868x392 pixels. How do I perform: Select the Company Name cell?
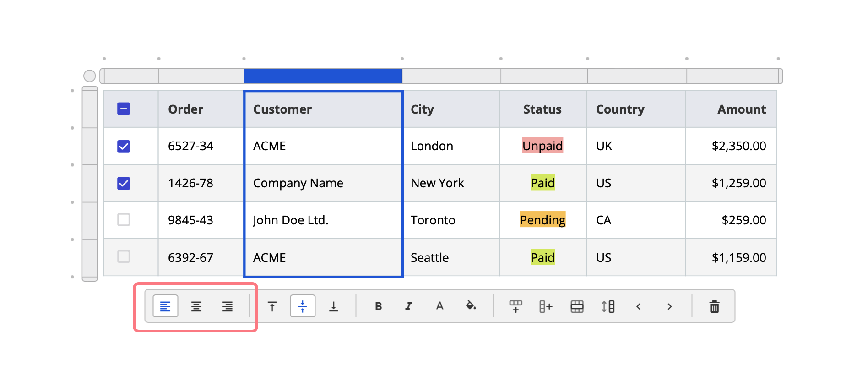[x=323, y=183]
